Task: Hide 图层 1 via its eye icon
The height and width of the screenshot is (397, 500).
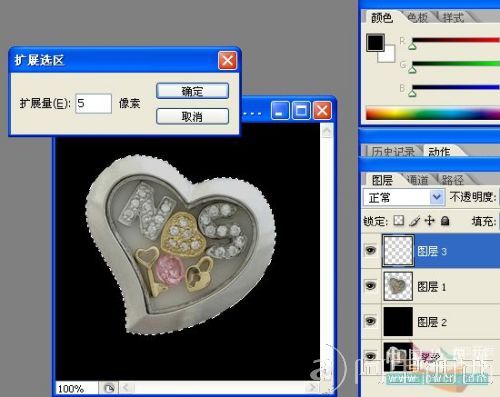Action: pos(371,286)
